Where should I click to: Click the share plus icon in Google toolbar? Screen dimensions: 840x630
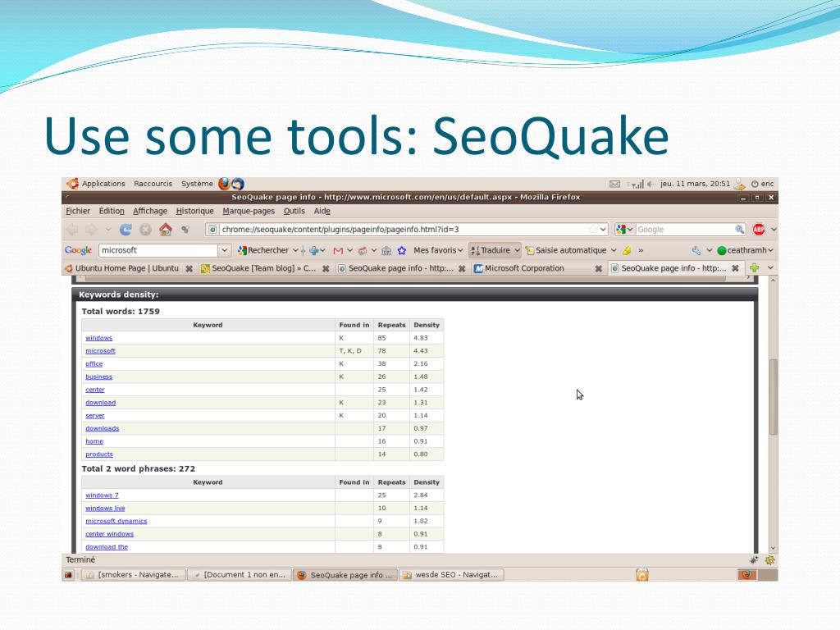[314, 250]
